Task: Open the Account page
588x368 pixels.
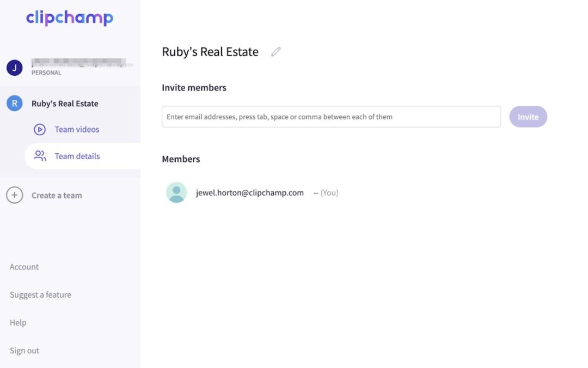Action: (24, 267)
